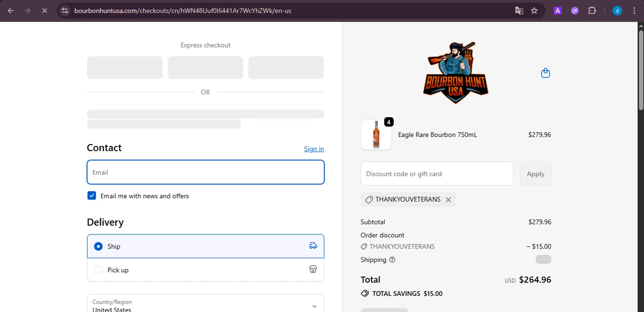Viewport: 644px width, 312px height.
Task: Open the Extensions puzzle menu
Action: 592,11
